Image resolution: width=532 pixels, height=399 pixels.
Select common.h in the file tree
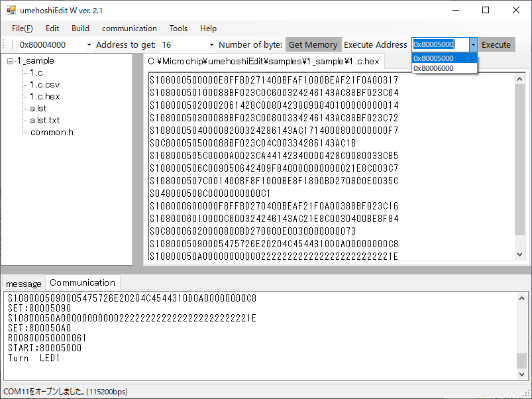(52, 132)
